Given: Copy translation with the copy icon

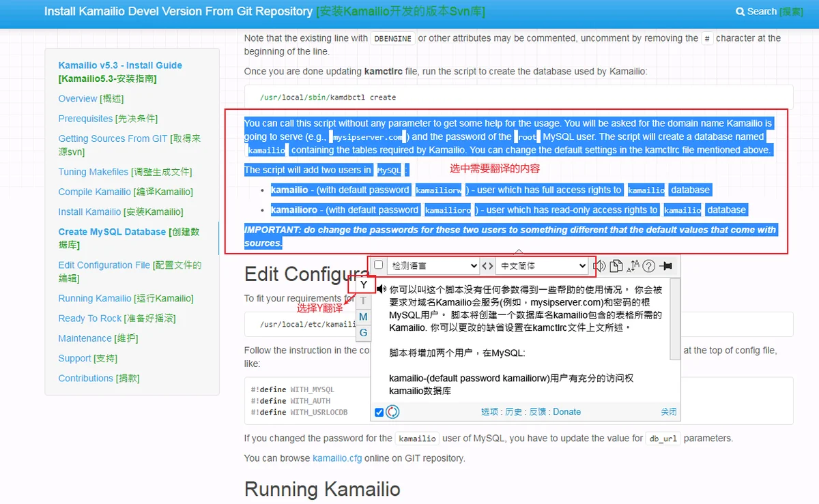Looking at the screenshot, I should 616,266.
